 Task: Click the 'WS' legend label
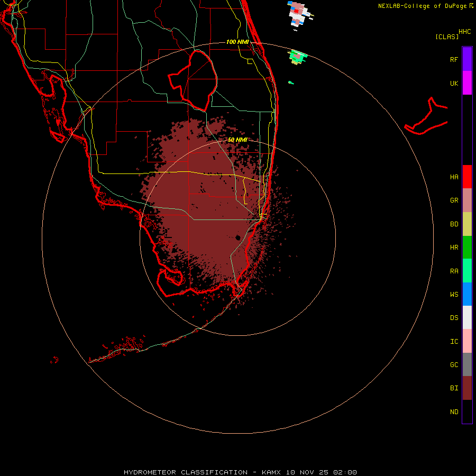[x=454, y=295]
